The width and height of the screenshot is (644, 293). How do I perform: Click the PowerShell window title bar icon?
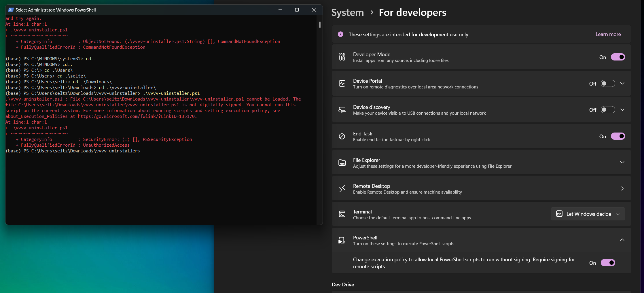coord(11,10)
